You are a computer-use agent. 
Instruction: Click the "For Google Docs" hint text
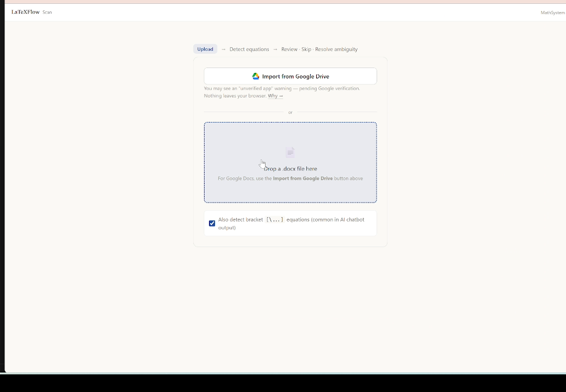point(290,179)
